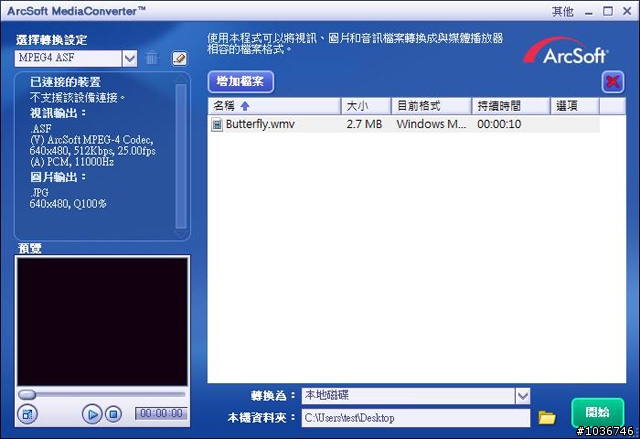This screenshot has width=640, height=439.
Task: Click the sort arrow next to 名稱
Action: click(x=245, y=106)
